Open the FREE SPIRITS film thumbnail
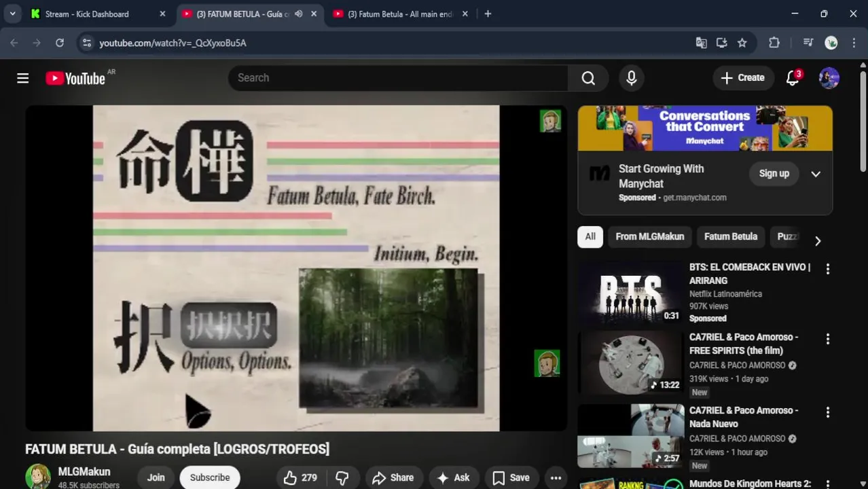Viewport: 868px width, 489px height. [x=631, y=363]
